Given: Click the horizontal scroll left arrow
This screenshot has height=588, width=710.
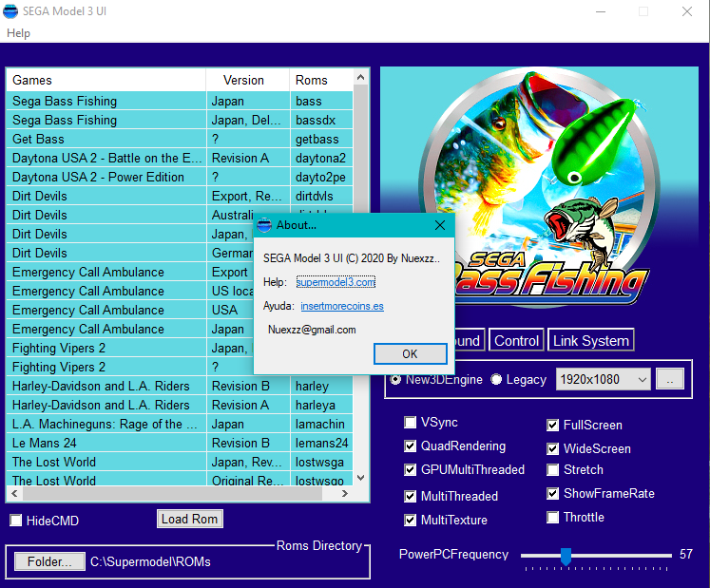Looking at the screenshot, I should point(15,493).
